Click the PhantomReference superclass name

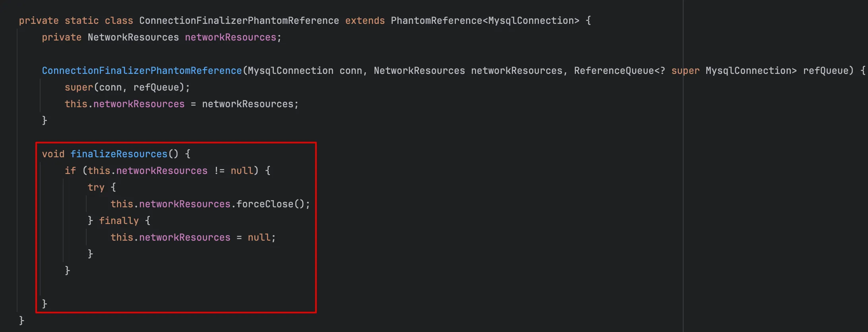coord(436,21)
